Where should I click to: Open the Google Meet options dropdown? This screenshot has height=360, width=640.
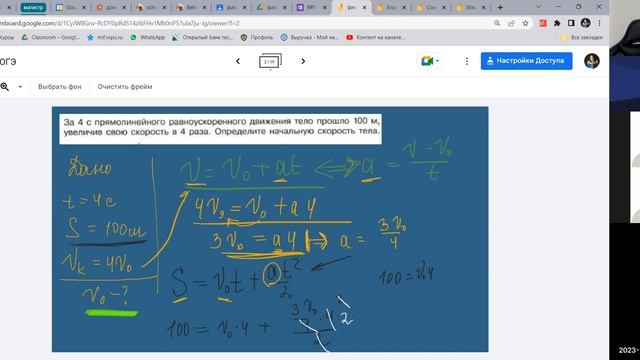click(438, 61)
